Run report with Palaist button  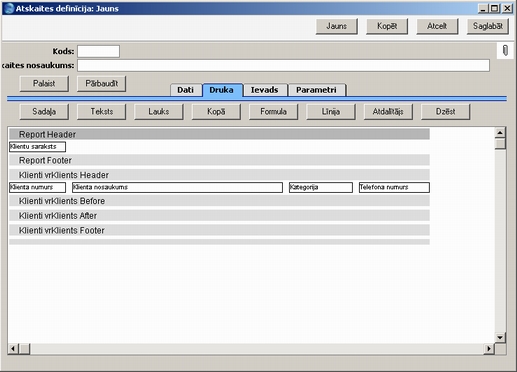click(44, 83)
